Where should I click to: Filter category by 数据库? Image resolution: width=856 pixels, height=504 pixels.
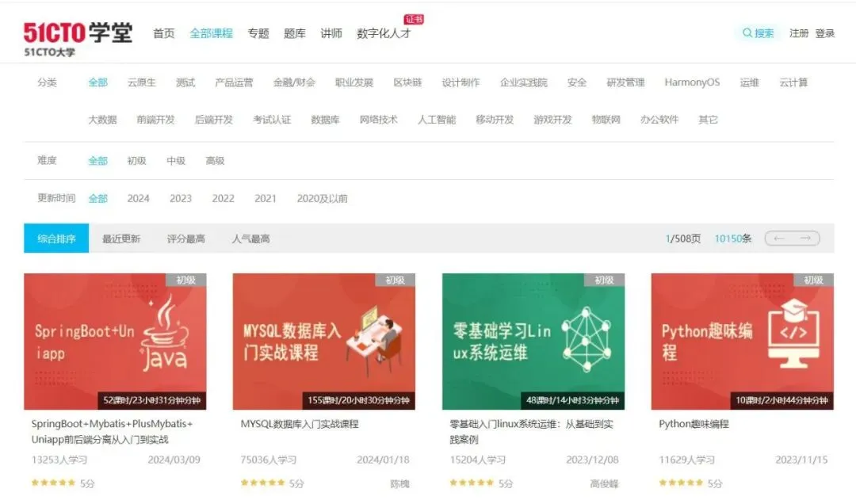point(326,120)
